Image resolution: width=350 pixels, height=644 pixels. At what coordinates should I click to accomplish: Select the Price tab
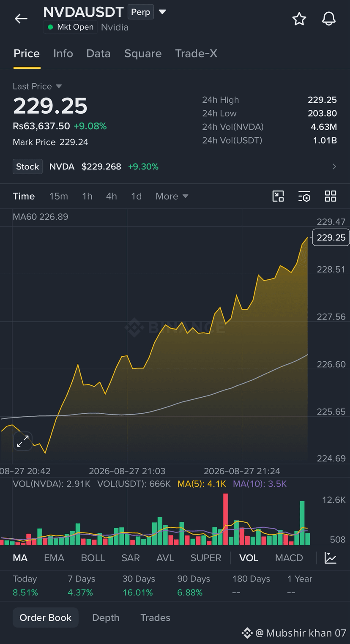(27, 53)
